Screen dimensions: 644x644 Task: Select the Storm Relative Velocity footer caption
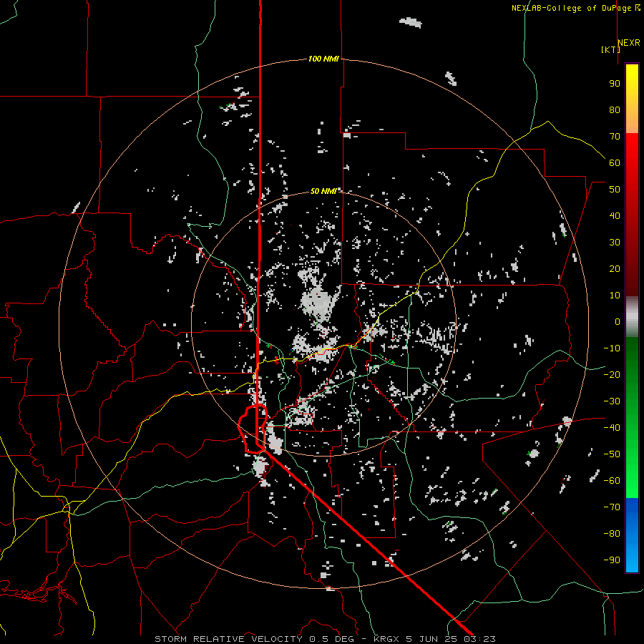tap(325, 639)
